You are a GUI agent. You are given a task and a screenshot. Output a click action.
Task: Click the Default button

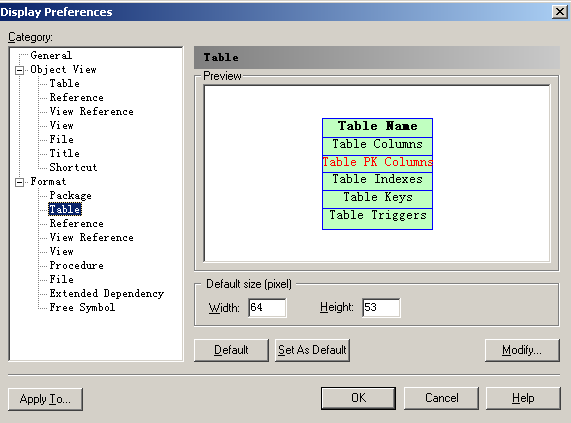click(231, 350)
